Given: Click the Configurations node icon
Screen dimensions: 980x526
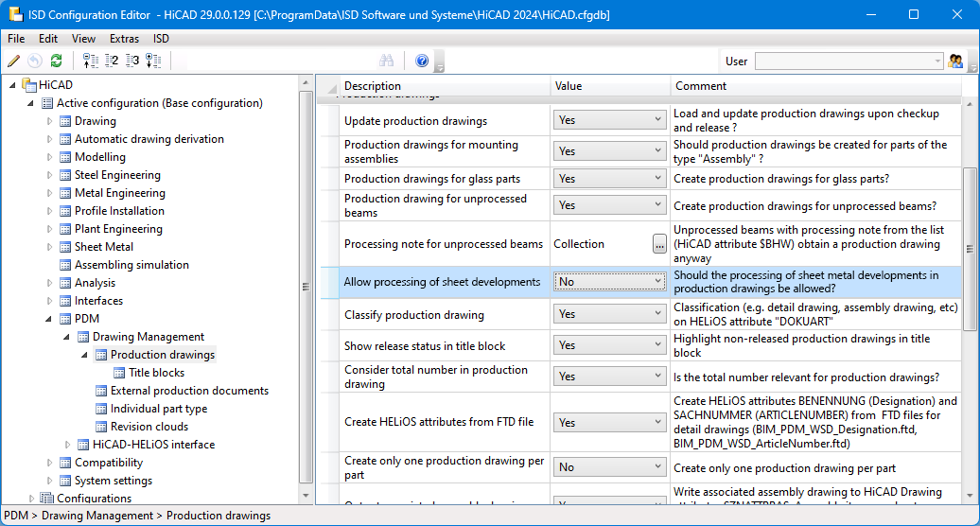Looking at the screenshot, I should tap(47, 498).
